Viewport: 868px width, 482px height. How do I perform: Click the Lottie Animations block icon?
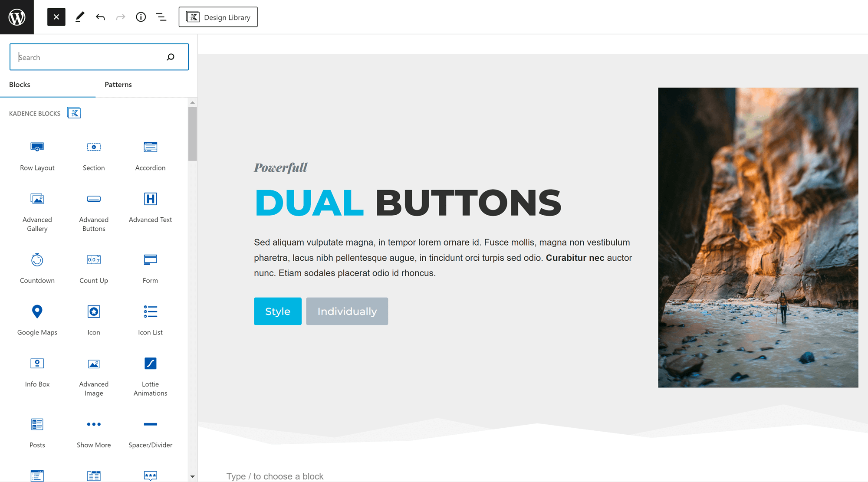pyautogui.click(x=150, y=363)
